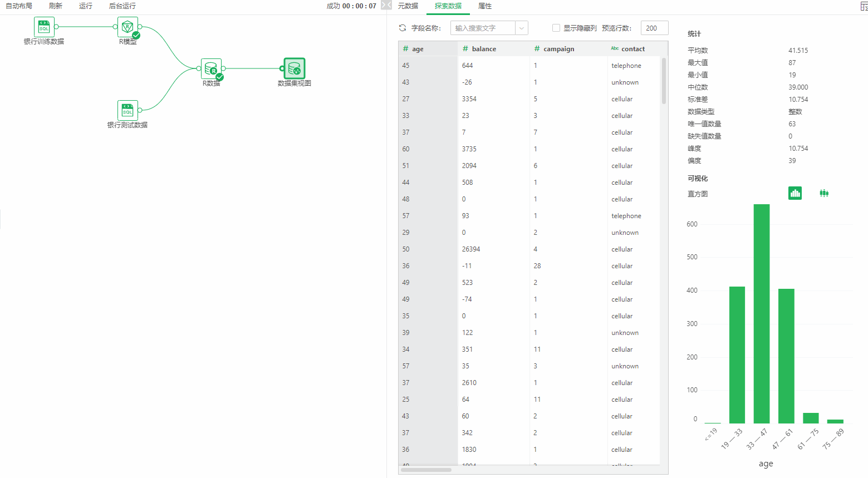
Task: Click the Abc type icon on contact column
Action: (x=615, y=48)
